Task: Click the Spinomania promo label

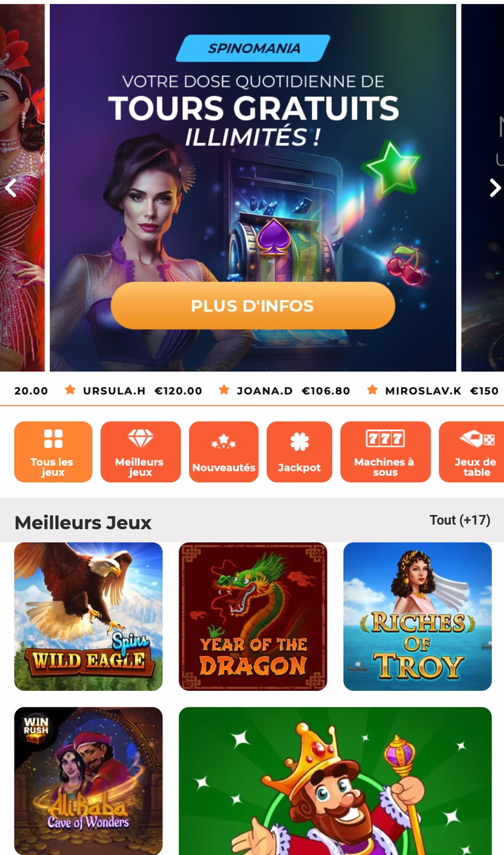Action: (253, 49)
